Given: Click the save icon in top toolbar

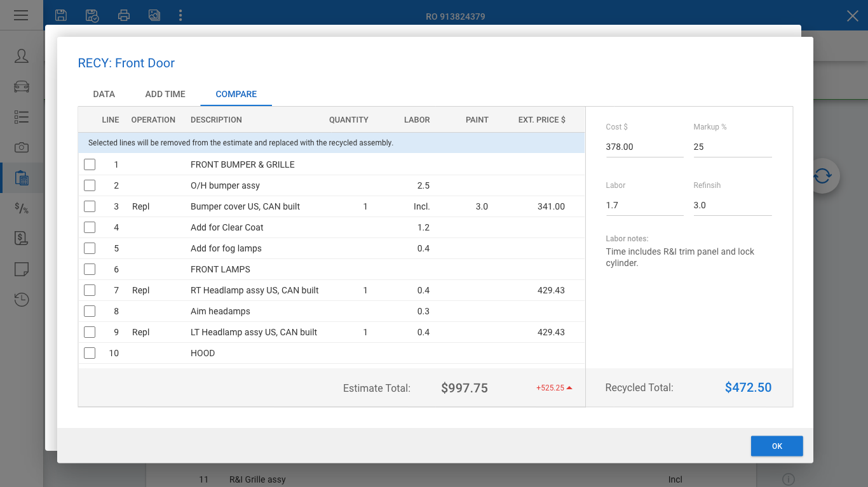Looking at the screenshot, I should coord(61,15).
